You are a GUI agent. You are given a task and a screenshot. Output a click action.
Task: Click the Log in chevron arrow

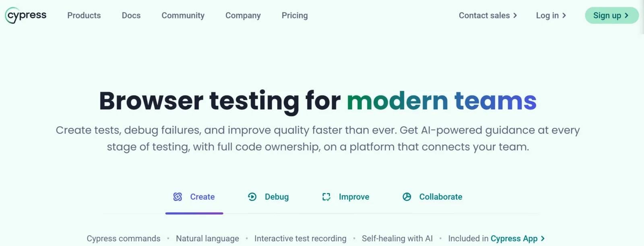[x=564, y=15]
